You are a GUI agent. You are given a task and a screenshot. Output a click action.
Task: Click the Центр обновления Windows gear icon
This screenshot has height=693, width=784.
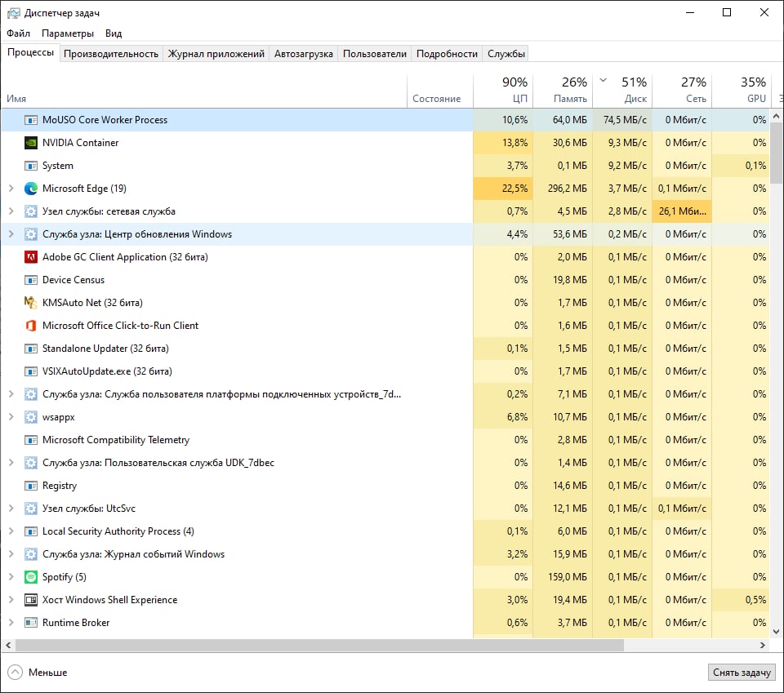[31, 234]
